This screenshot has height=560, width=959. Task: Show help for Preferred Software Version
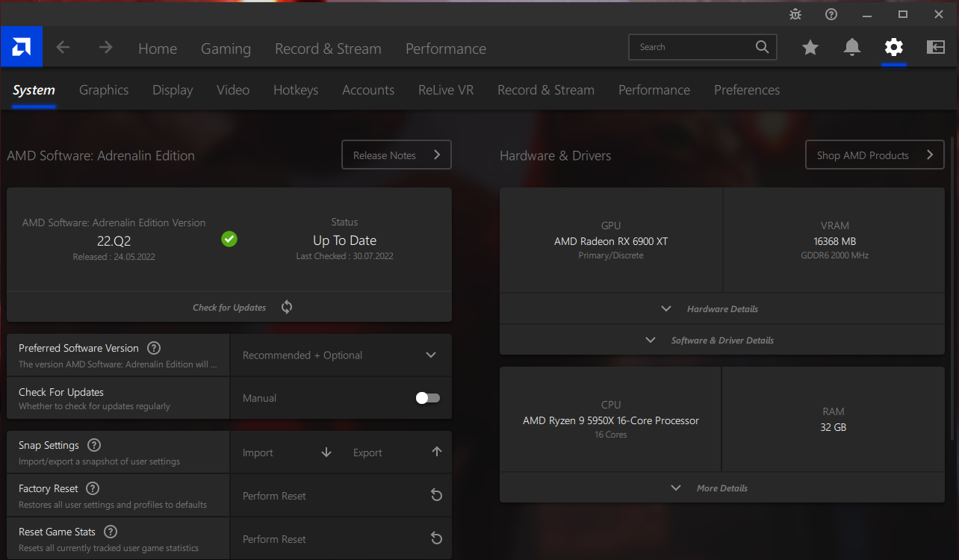coord(154,348)
